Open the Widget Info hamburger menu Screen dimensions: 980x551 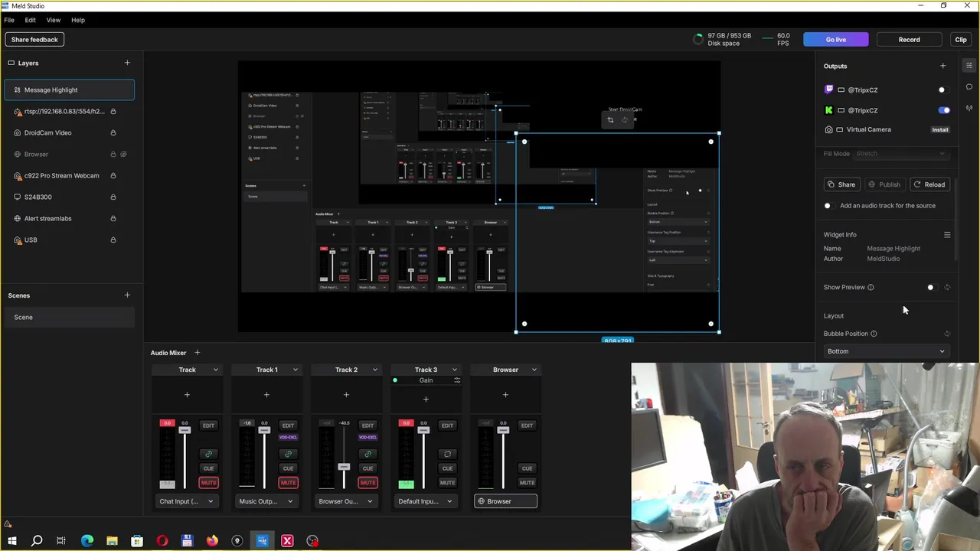[x=947, y=235]
